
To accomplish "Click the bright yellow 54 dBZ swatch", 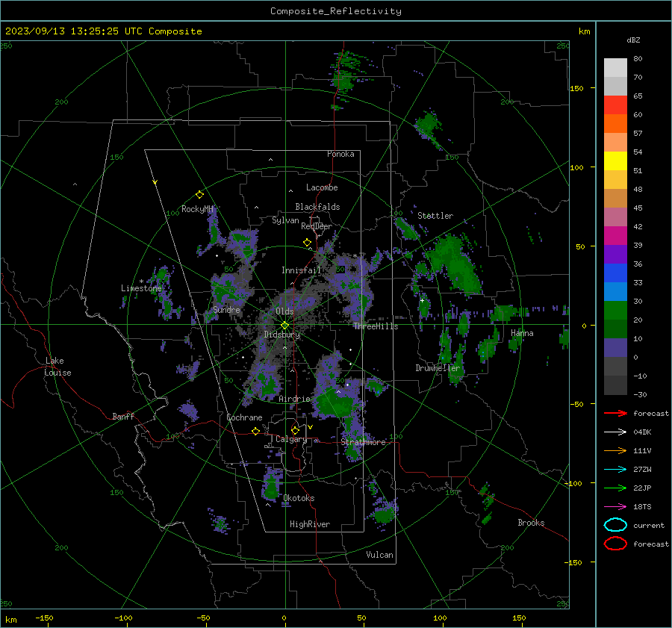I will [x=615, y=161].
